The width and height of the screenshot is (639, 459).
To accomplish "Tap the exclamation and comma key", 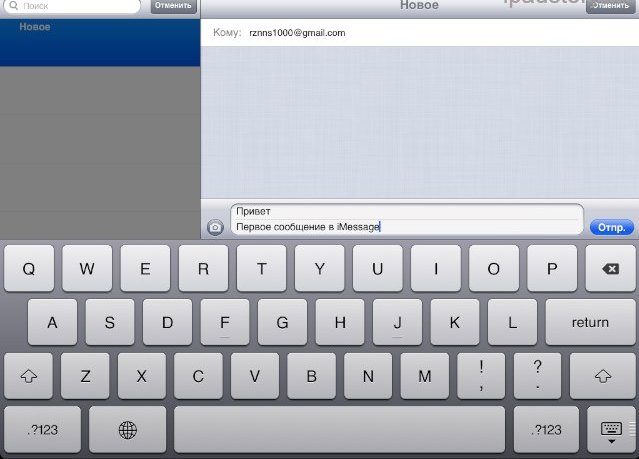I will click(481, 376).
